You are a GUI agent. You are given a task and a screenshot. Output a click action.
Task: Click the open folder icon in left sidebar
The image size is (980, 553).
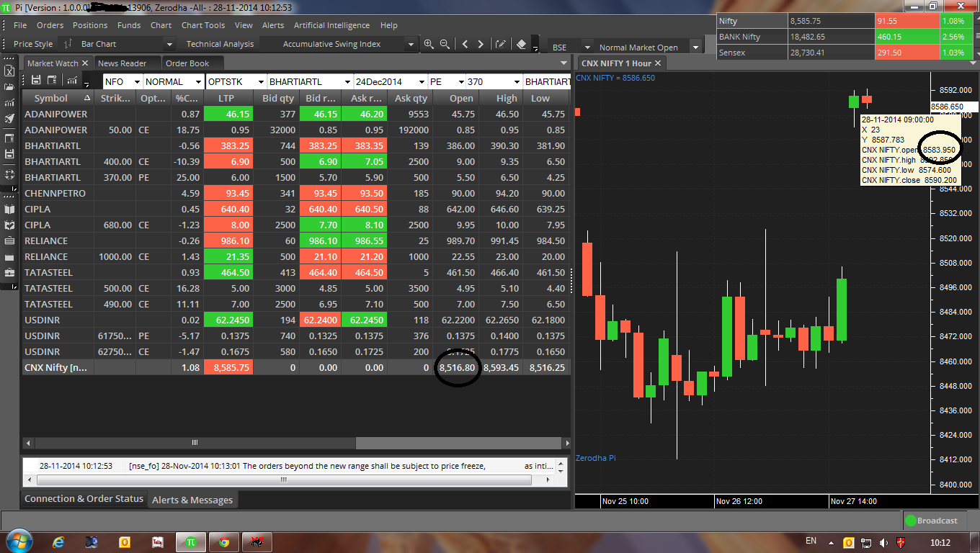click(x=9, y=87)
